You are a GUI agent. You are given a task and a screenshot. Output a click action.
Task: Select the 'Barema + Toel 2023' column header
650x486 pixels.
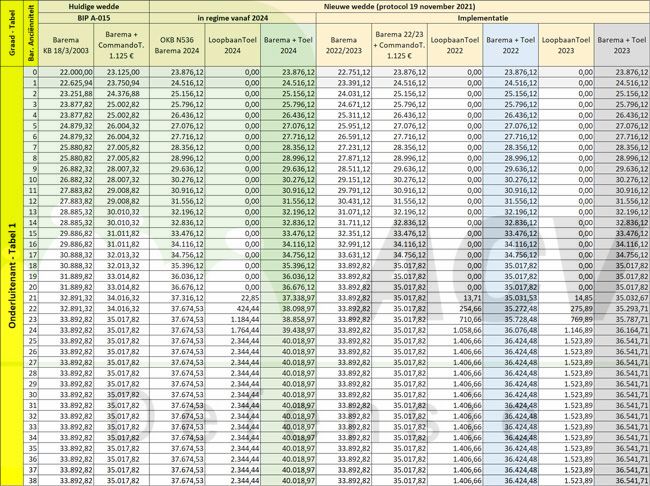pyautogui.click(x=621, y=45)
